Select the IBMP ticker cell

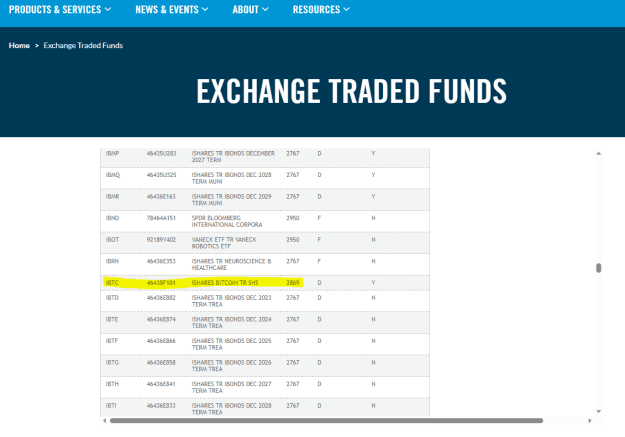(112, 154)
